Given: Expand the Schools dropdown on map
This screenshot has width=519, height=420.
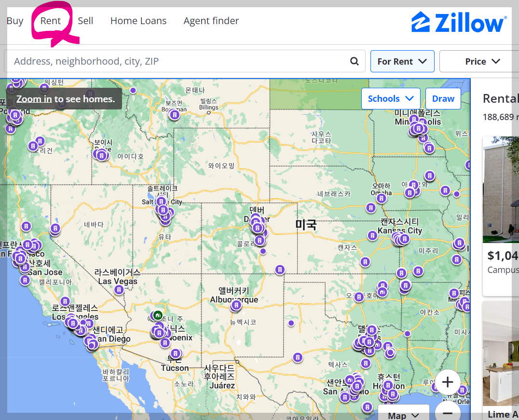Looking at the screenshot, I should click(x=391, y=99).
